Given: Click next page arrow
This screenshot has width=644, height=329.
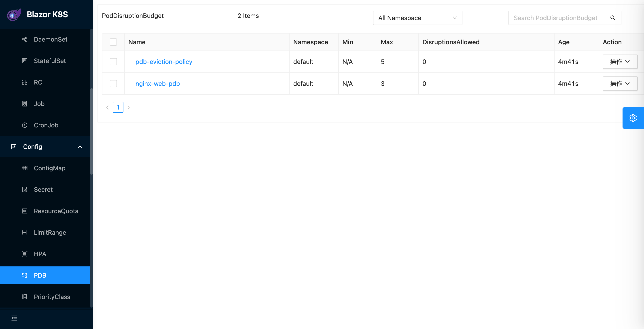Looking at the screenshot, I should (129, 108).
